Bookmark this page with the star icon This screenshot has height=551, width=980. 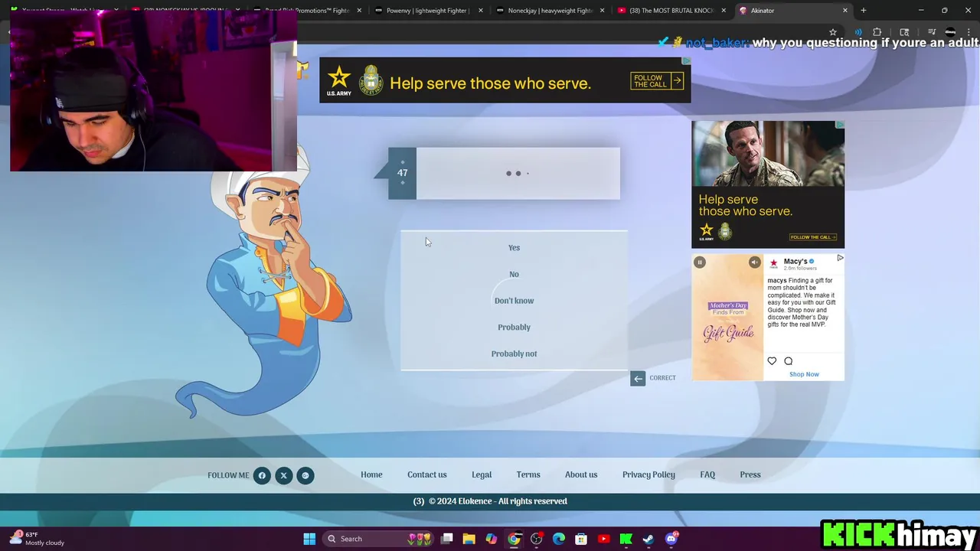coord(833,32)
